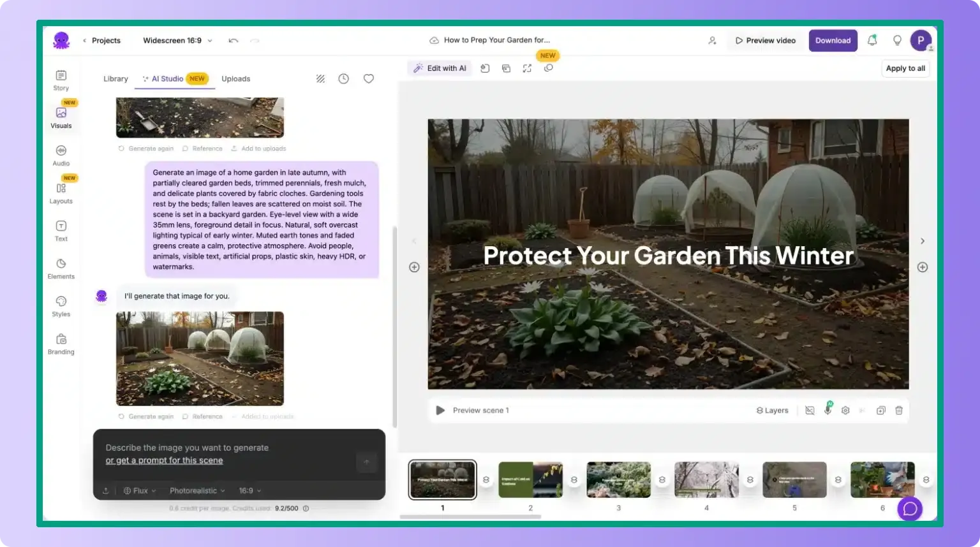The width and height of the screenshot is (980, 547).
Task: Open the Flux model dropdown
Action: point(138,490)
